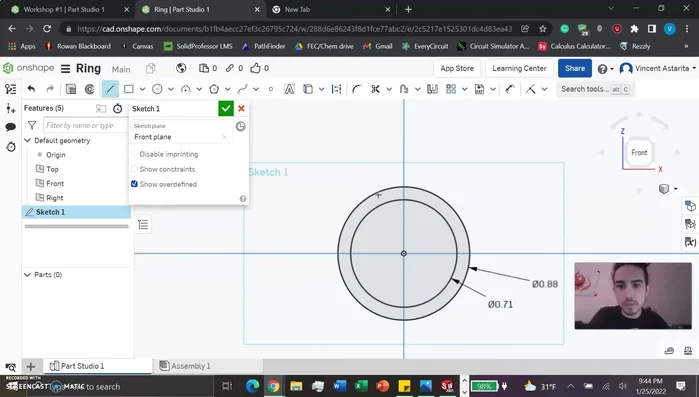Click the Front face of view cube

(639, 152)
